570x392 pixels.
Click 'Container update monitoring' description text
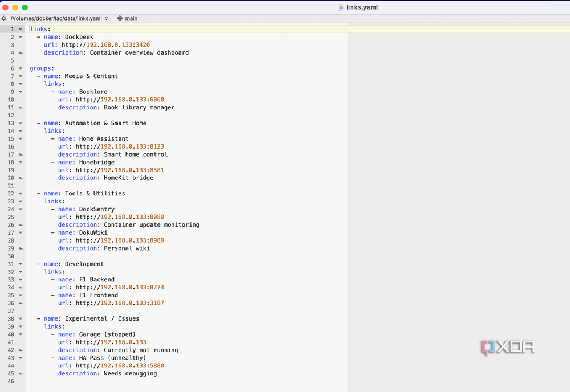tap(152, 225)
